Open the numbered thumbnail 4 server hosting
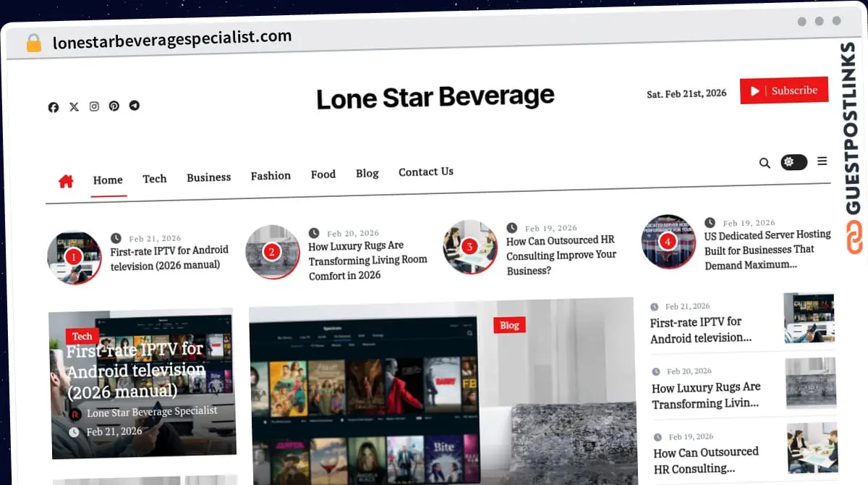 tap(668, 241)
